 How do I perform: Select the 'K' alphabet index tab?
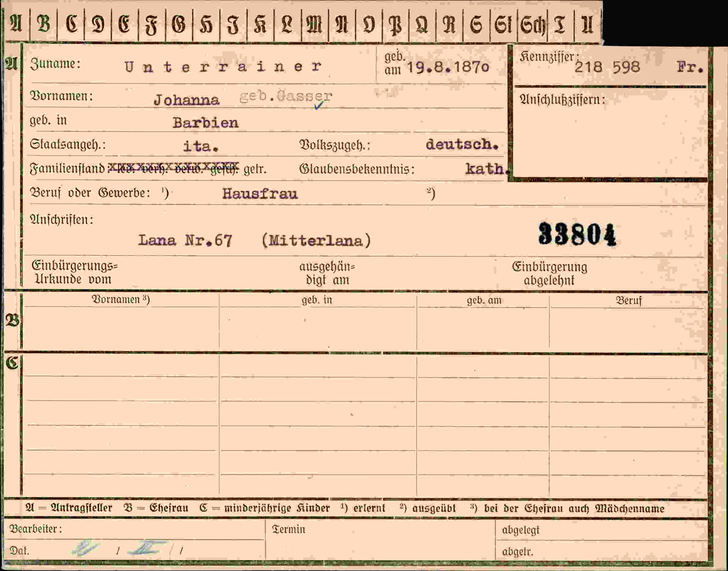click(x=260, y=25)
